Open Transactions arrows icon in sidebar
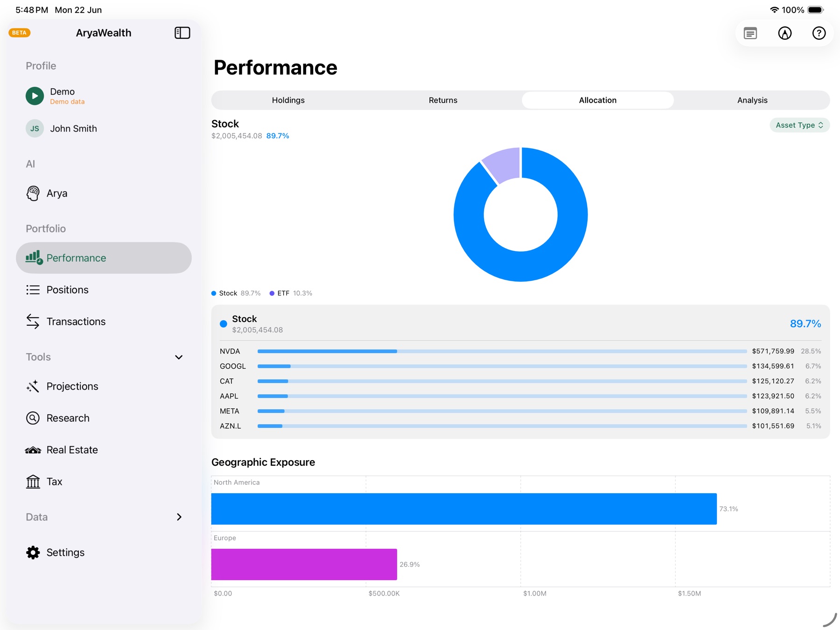This screenshot has width=840, height=630. (x=33, y=322)
